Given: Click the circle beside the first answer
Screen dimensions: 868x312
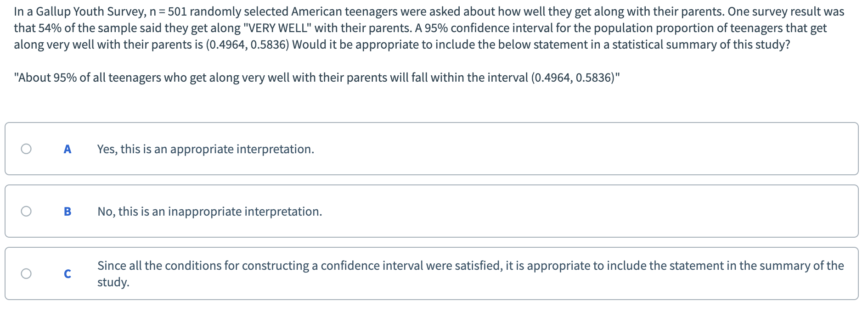Looking at the screenshot, I should [26, 148].
